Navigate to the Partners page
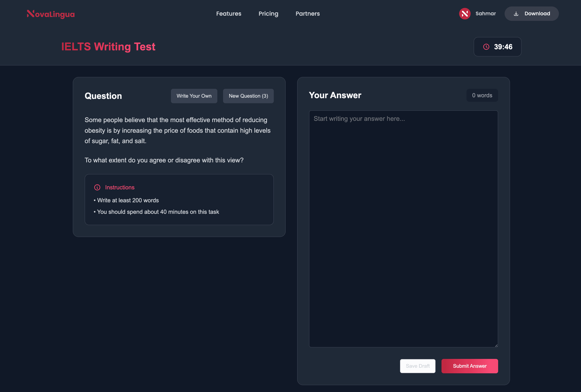The width and height of the screenshot is (581, 392). pyautogui.click(x=308, y=13)
